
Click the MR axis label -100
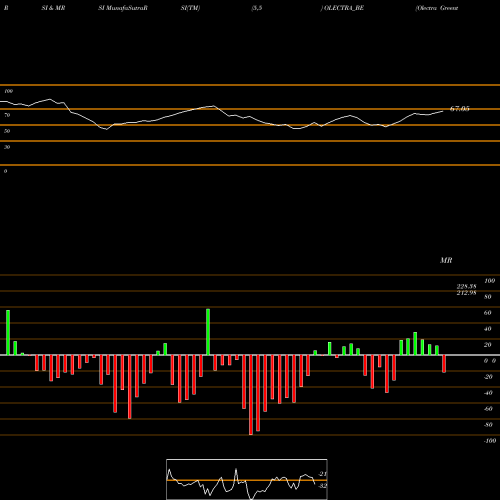pyautogui.click(x=490, y=441)
